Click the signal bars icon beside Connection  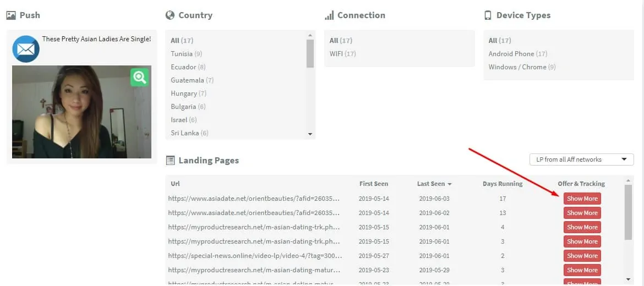point(329,15)
